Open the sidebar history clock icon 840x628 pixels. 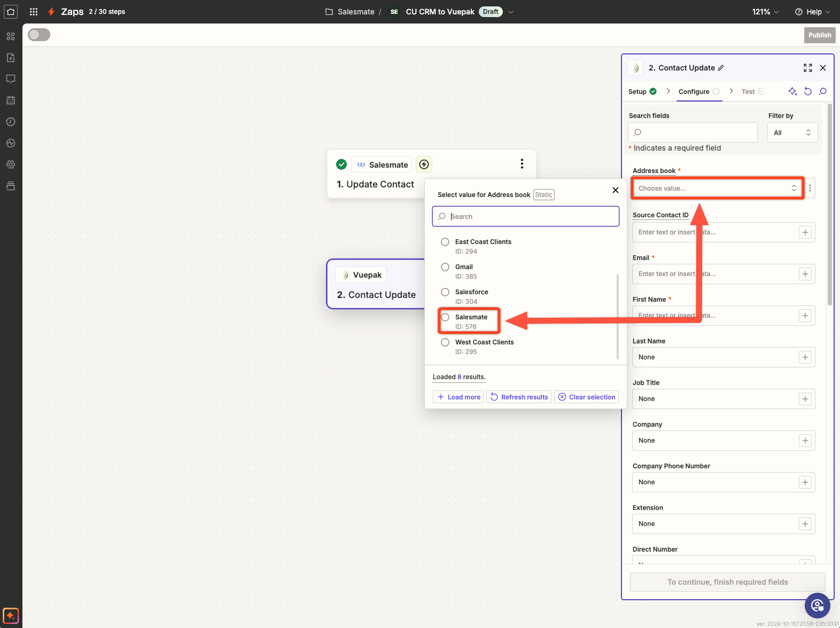[11, 122]
